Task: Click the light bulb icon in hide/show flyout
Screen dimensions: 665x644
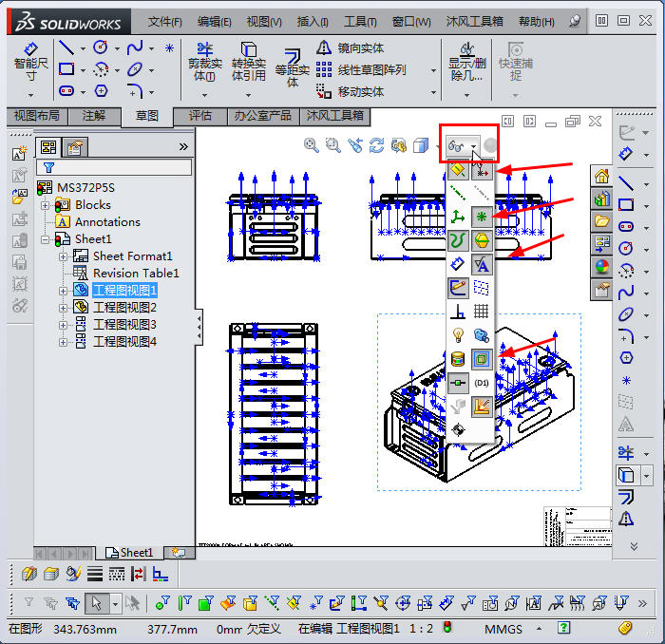Action: coord(458,335)
